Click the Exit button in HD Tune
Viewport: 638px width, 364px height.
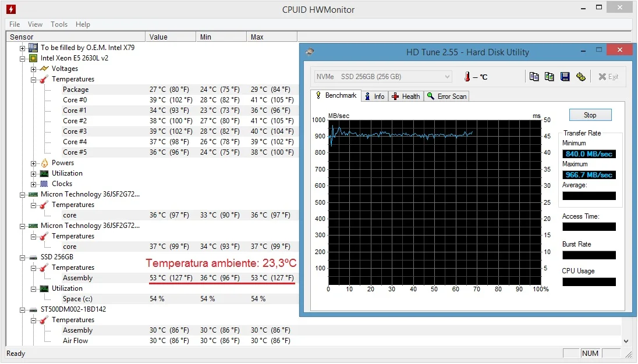(x=609, y=77)
